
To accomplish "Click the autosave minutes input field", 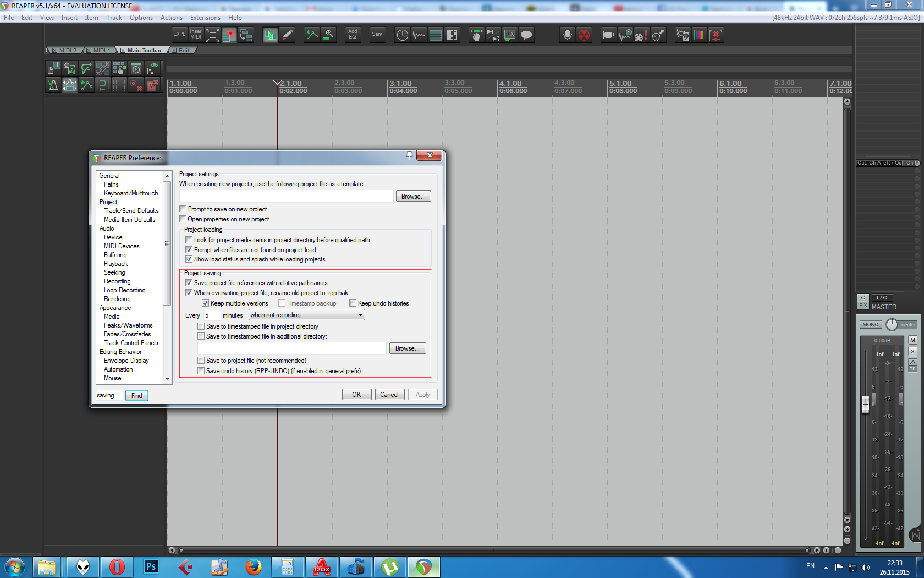I will pos(212,315).
